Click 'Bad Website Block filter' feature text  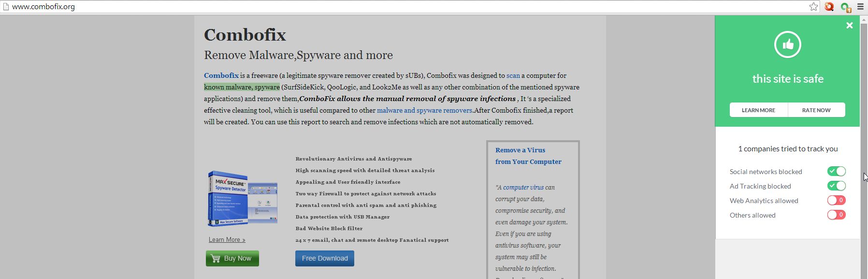[x=329, y=228]
